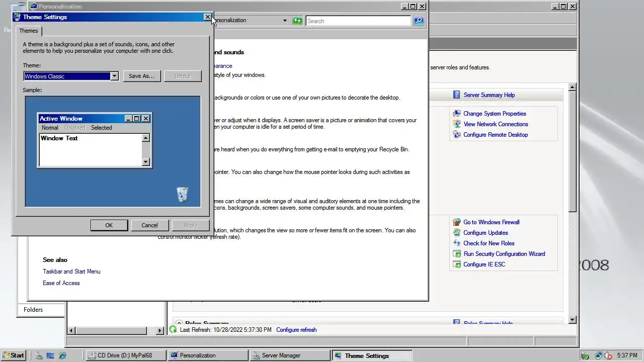The width and height of the screenshot is (644, 362).
Task: Open the Configure Remote Desktop link
Action: coord(496,135)
